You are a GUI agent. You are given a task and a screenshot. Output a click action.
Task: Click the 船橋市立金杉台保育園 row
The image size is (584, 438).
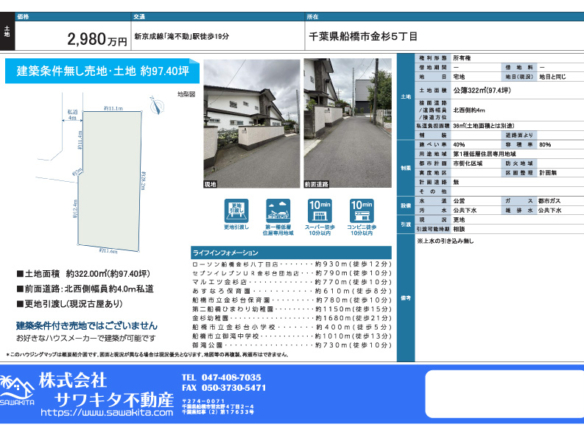click(292, 300)
